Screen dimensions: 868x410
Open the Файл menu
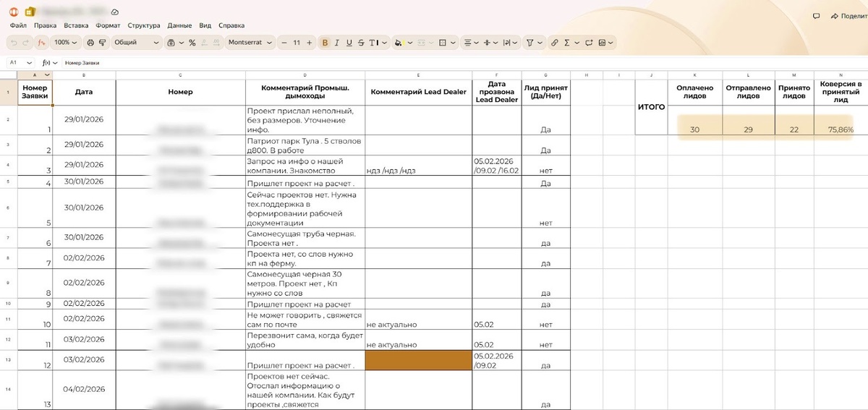click(x=18, y=25)
